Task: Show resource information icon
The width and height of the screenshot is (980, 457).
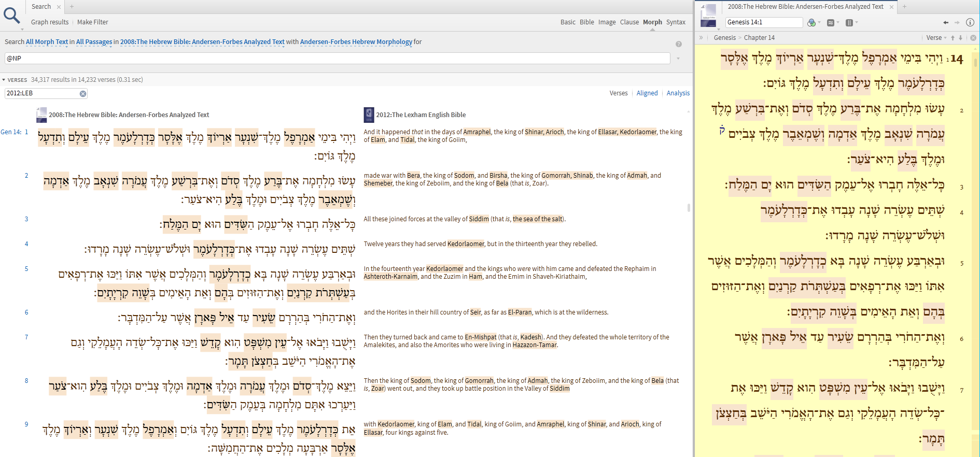Action: pyautogui.click(x=970, y=22)
